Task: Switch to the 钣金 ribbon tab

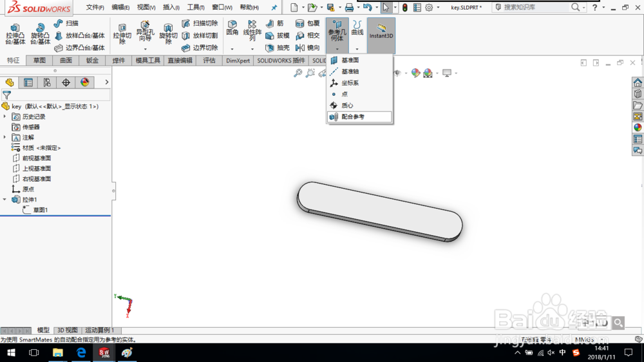Action: click(92, 61)
